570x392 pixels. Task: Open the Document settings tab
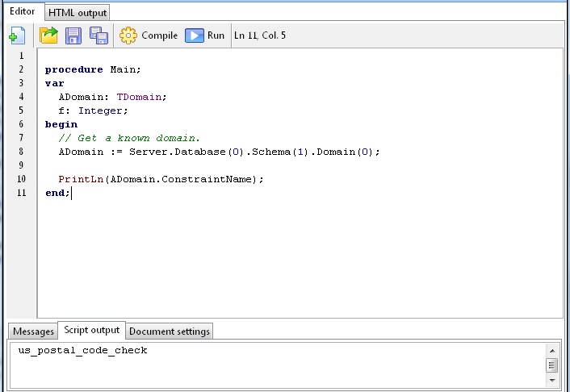point(170,332)
